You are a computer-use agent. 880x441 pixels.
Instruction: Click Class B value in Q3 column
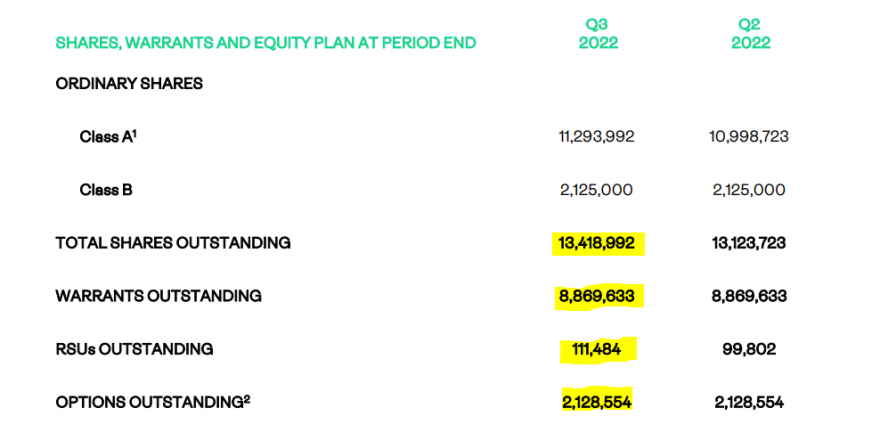click(x=596, y=189)
